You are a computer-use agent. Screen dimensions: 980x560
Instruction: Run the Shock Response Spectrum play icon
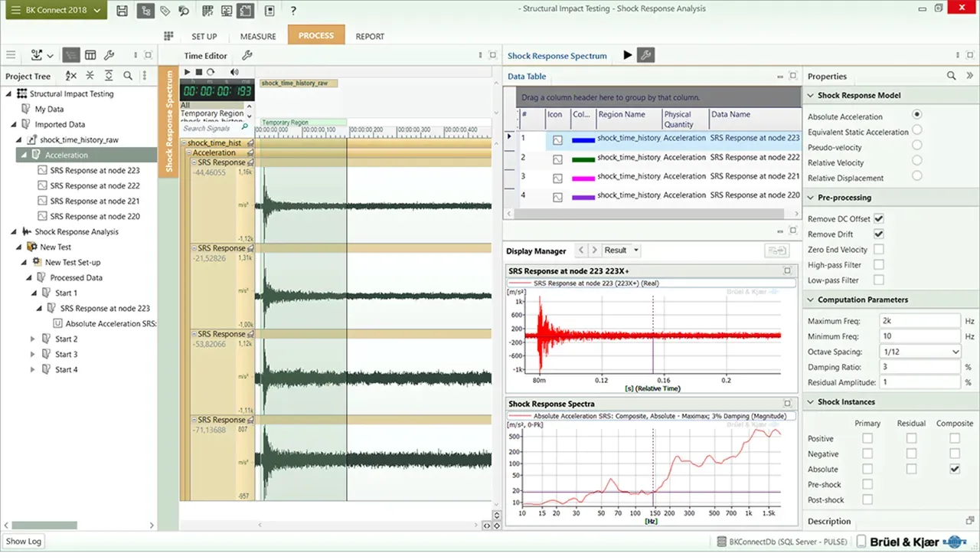point(628,54)
